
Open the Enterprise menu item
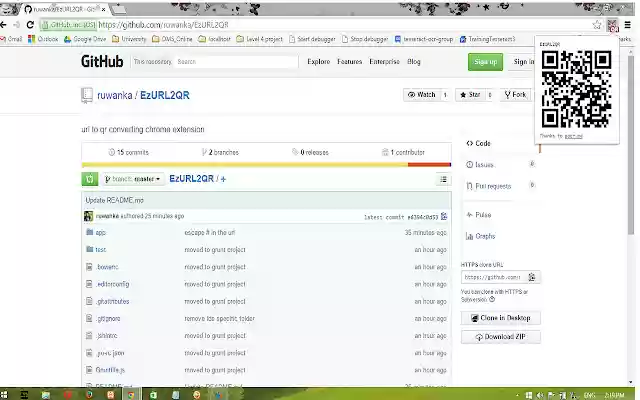click(384, 62)
